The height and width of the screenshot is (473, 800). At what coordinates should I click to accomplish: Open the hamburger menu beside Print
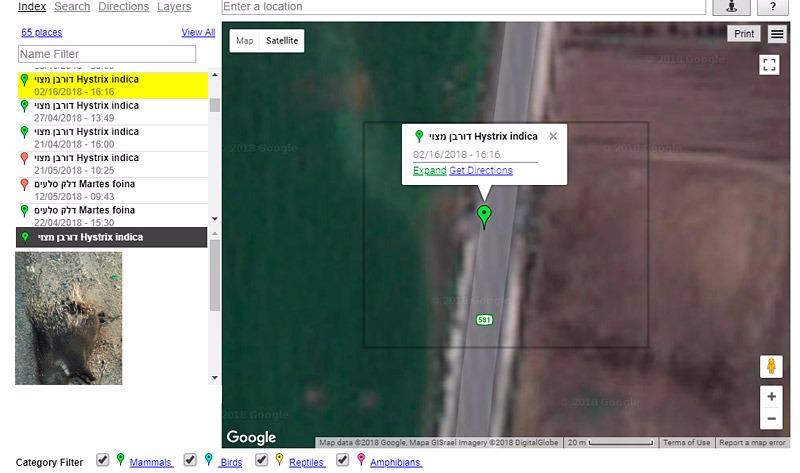point(777,34)
